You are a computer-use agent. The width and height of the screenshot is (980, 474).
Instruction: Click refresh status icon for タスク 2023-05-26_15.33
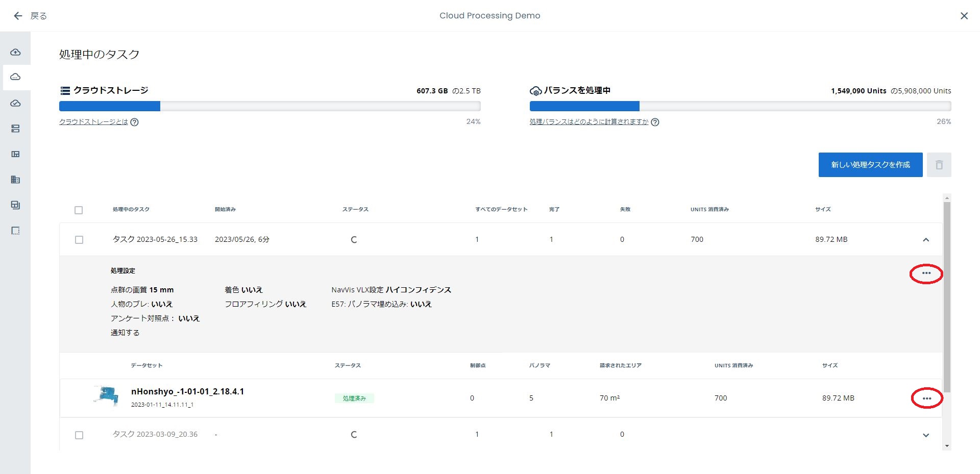[x=354, y=239]
